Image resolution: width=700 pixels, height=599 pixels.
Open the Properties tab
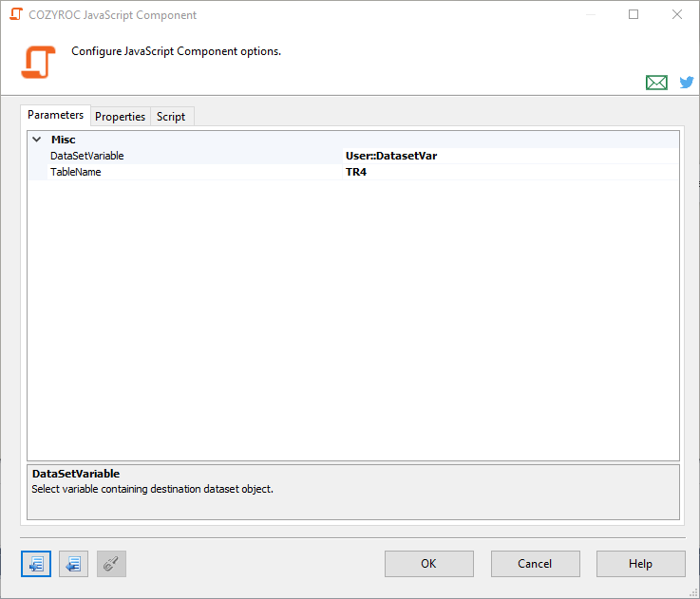click(120, 117)
